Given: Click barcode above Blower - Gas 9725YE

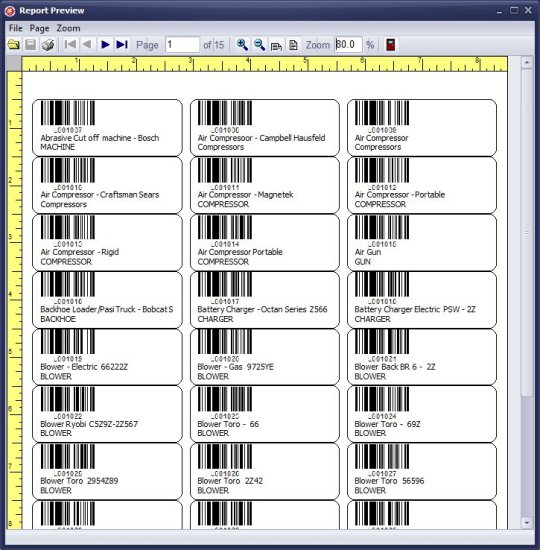Looking at the screenshot, I should coord(225,342).
